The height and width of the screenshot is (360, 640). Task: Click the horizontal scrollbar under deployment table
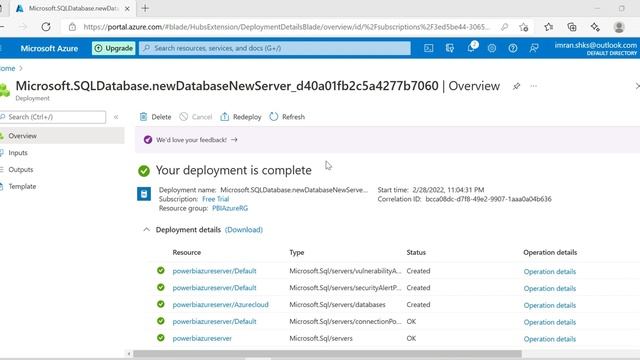point(327,354)
